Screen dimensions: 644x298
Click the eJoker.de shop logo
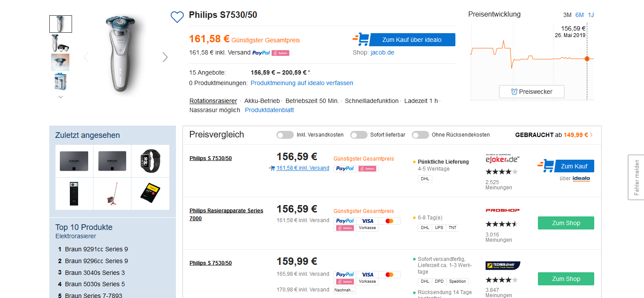(x=503, y=159)
